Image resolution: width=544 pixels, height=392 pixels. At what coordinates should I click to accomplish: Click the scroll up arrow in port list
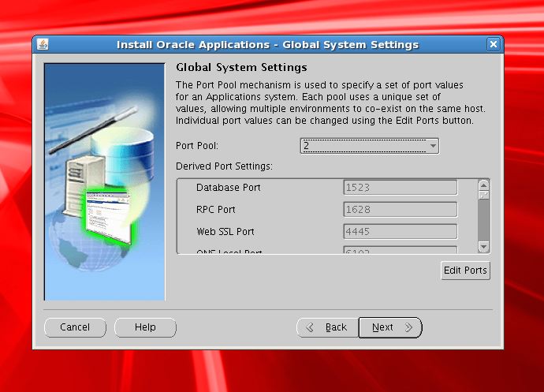pyautogui.click(x=483, y=185)
